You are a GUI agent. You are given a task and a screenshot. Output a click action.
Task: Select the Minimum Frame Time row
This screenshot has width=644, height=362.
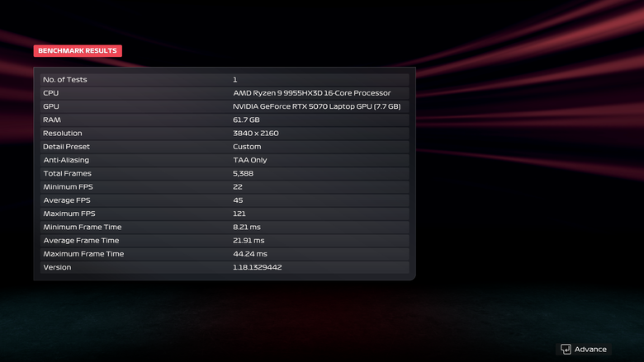225,227
